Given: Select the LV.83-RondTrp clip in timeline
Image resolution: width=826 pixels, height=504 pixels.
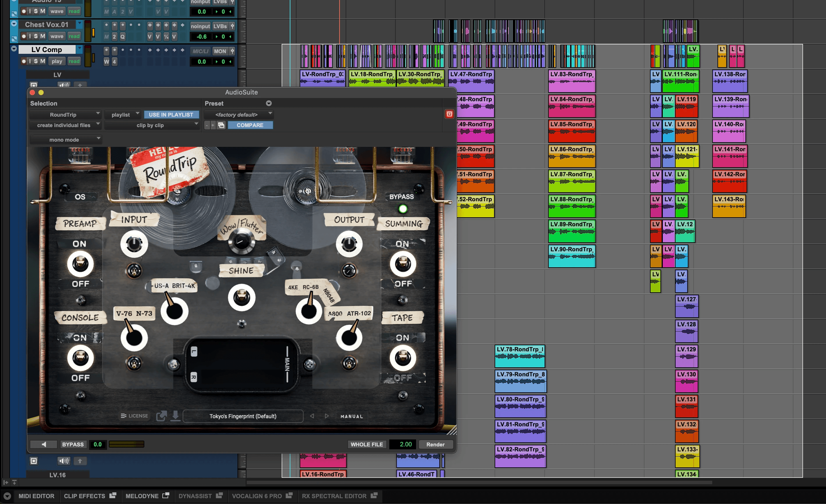Looking at the screenshot, I should (572, 81).
